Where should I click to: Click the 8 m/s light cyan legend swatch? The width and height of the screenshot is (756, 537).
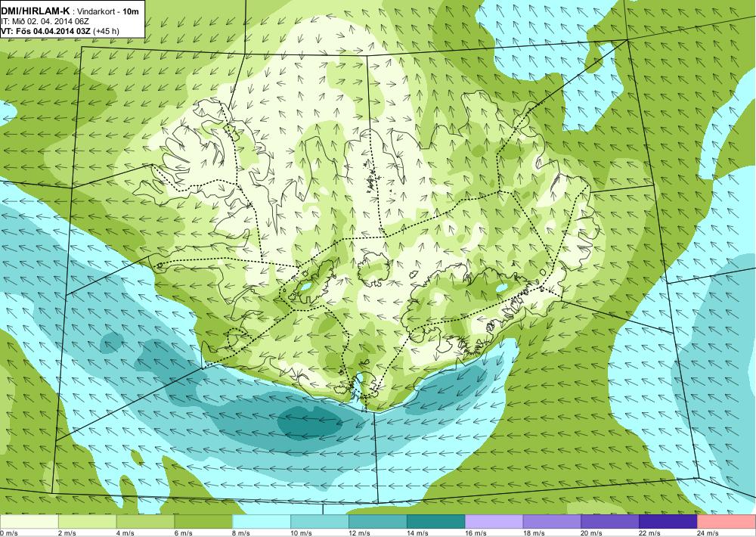(262, 522)
